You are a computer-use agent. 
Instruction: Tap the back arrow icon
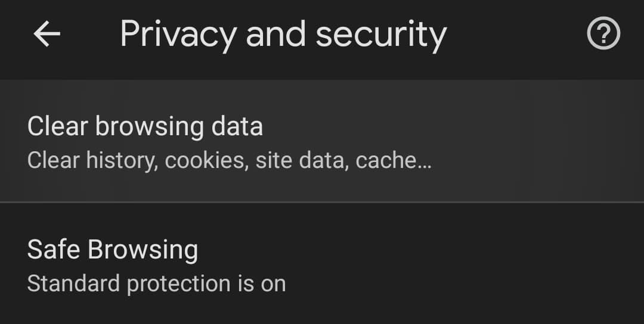point(47,35)
